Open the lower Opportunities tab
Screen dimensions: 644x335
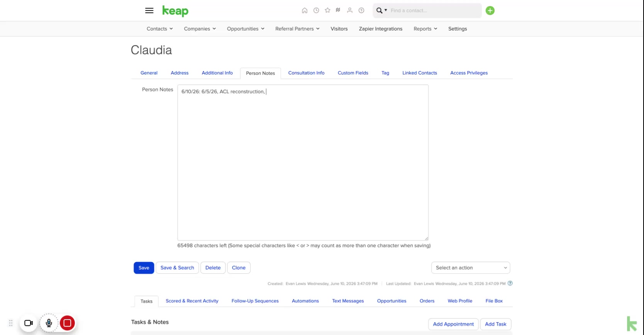pos(391,301)
